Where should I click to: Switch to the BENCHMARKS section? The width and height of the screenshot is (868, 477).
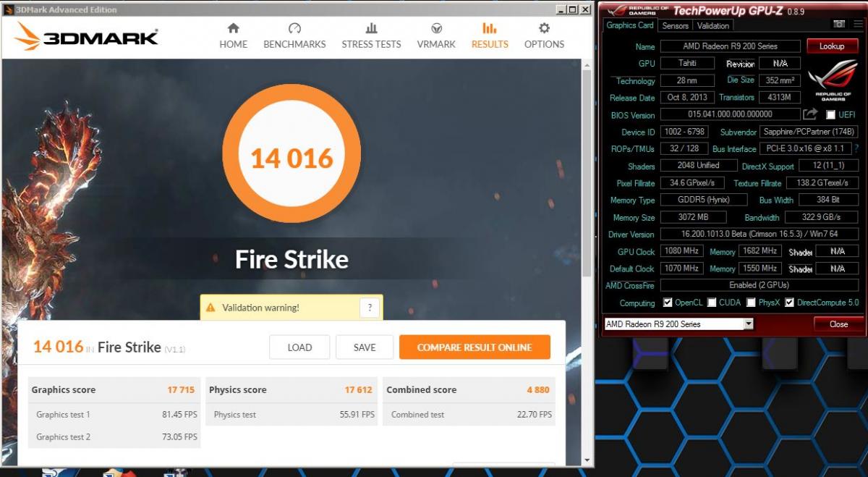[294, 36]
